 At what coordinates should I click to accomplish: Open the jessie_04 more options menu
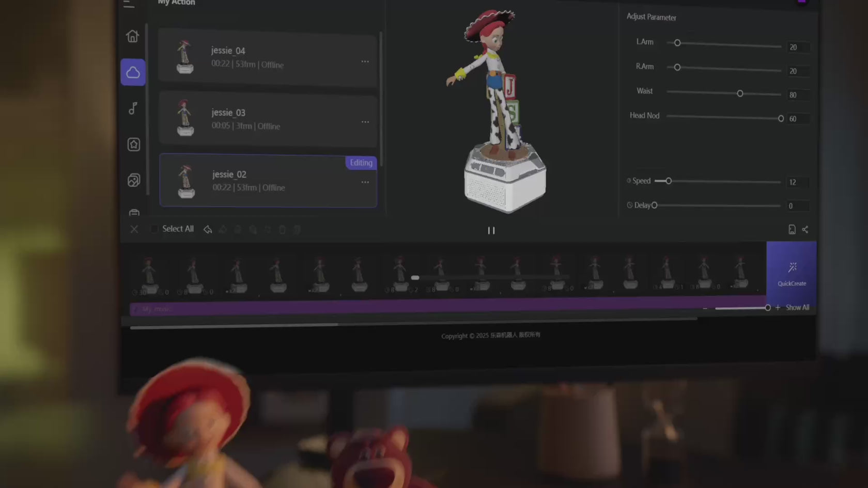[365, 61]
